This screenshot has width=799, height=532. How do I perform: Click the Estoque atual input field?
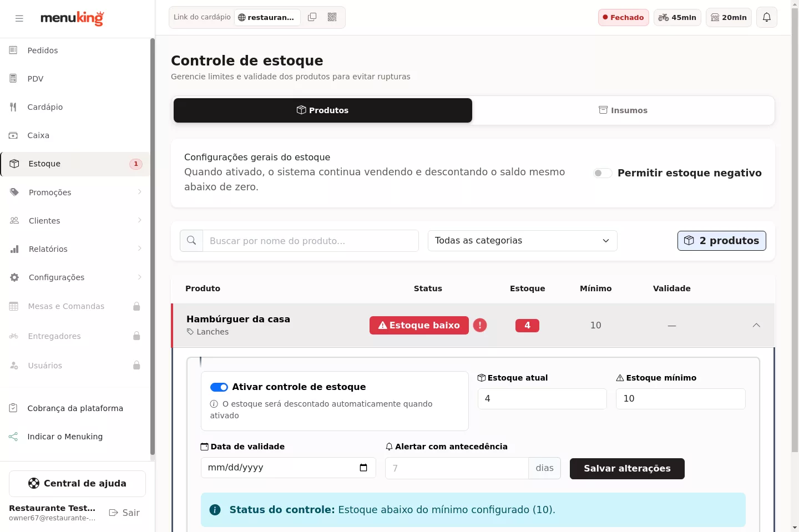click(542, 399)
